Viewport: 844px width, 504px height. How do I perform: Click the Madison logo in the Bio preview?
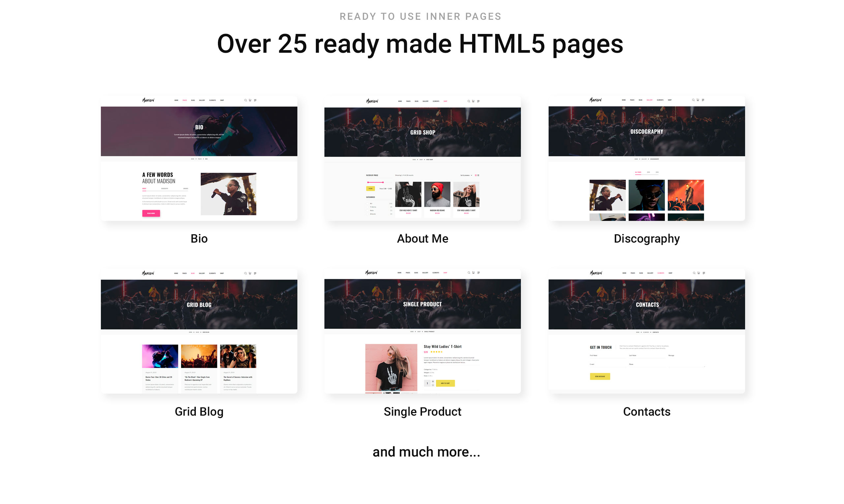(148, 100)
